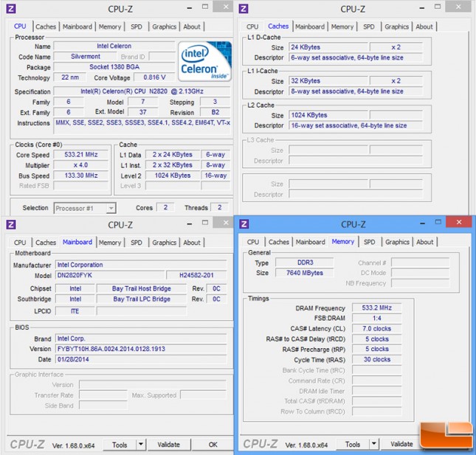
Task: Open Memory tab in the top-left CPU window
Action: 109,27
